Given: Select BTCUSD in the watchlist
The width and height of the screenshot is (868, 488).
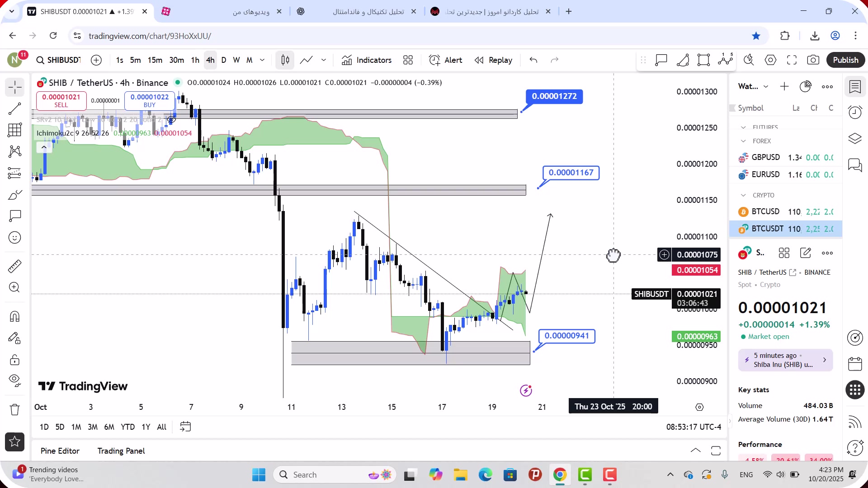Looking at the screenshot, I should [786, 211].
